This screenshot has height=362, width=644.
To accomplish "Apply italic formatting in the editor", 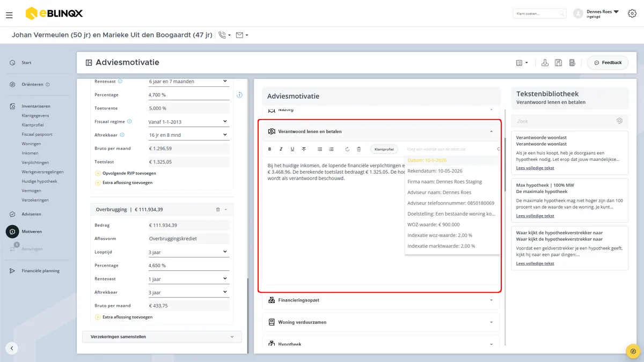I will pyautogui.click(x=281, y=149).
